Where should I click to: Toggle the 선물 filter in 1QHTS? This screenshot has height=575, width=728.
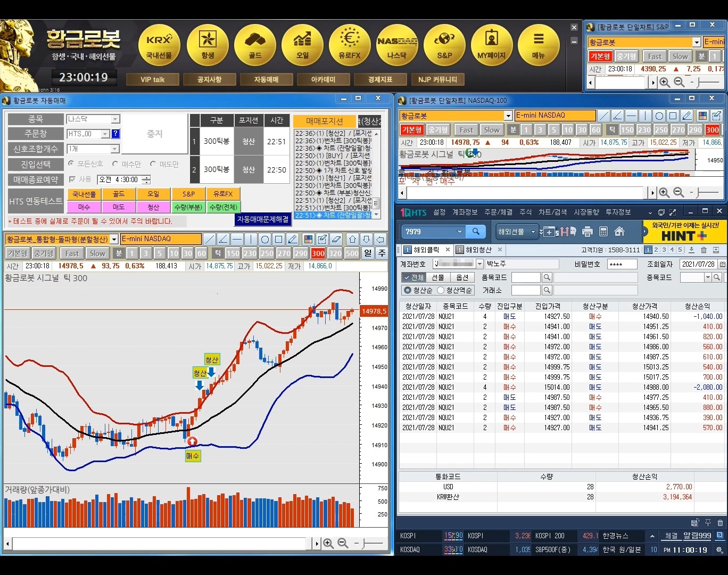pos(438,277)
